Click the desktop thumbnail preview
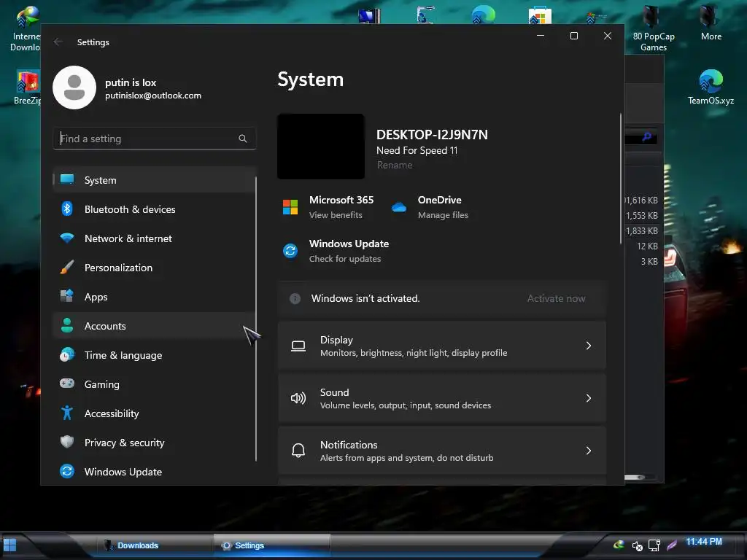This screenshot has width=747, height=560. tap(321, 146)
